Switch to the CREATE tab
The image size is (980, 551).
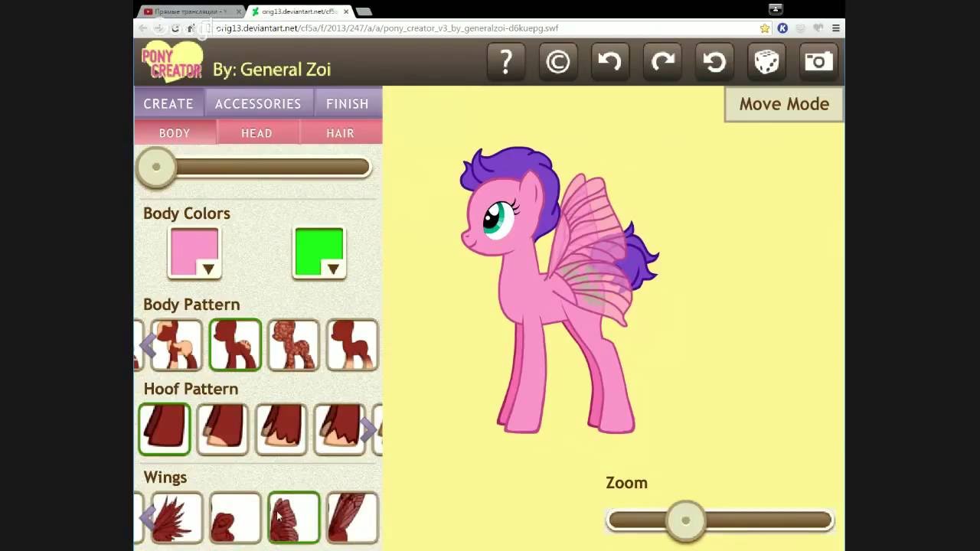[168, 103]
